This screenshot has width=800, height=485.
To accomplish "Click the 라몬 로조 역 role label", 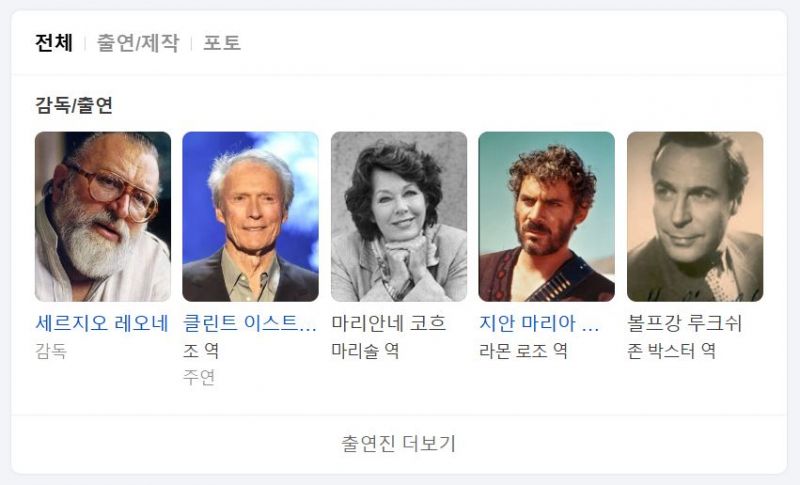I will pyautogui.click(x=523, y=351).
